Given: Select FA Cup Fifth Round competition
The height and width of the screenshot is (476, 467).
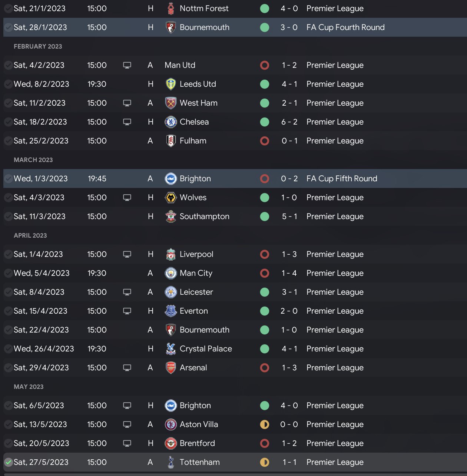Looking at the screenshot, I should 342,179.
